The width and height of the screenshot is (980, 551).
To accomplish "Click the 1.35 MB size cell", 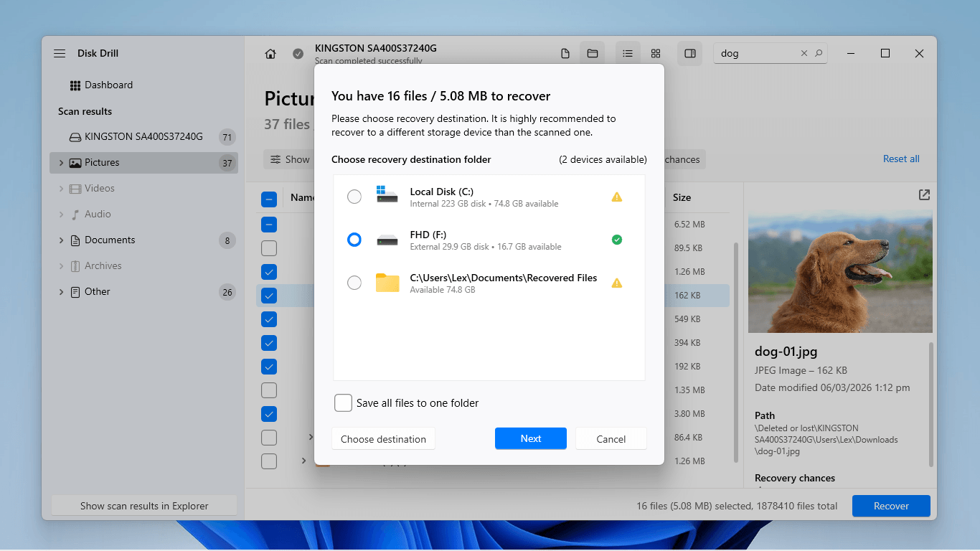I will (x=689, y=390).
